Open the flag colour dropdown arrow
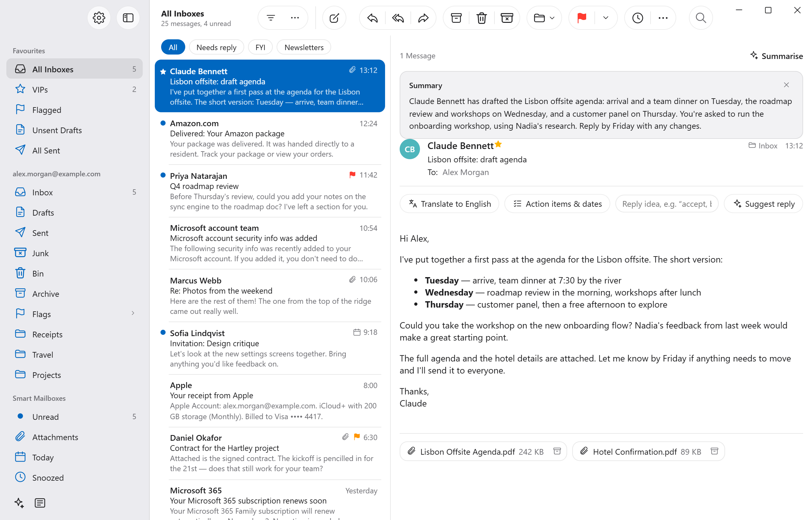 click(x=605, y=18)
